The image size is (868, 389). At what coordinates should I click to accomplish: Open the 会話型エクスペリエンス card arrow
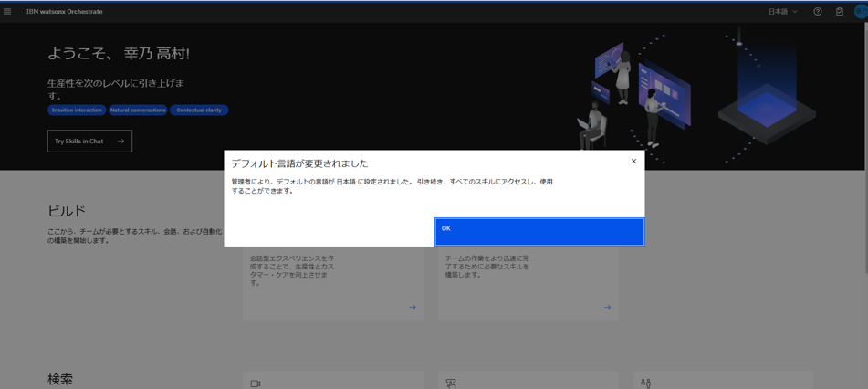[413, 307]
